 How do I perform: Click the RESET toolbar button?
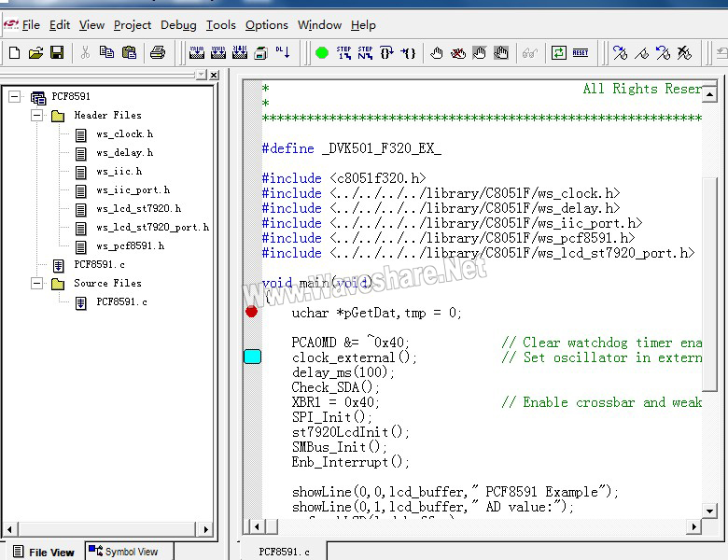click(x=581, y=53)
